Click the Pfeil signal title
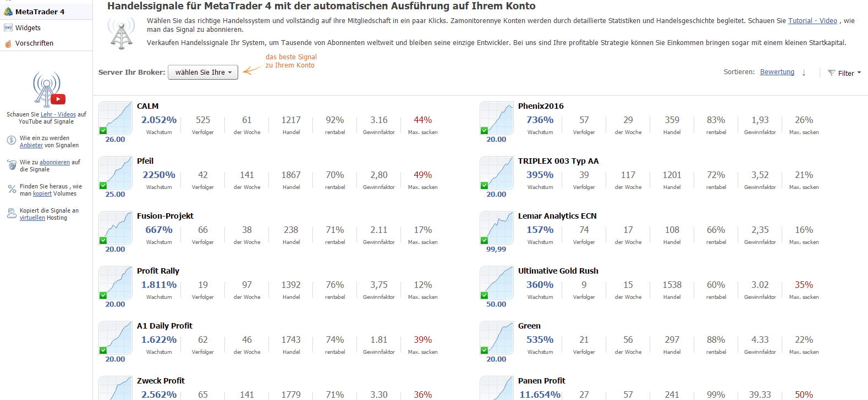Viewport: 868px width, 400px height. [x=145, y=161]
